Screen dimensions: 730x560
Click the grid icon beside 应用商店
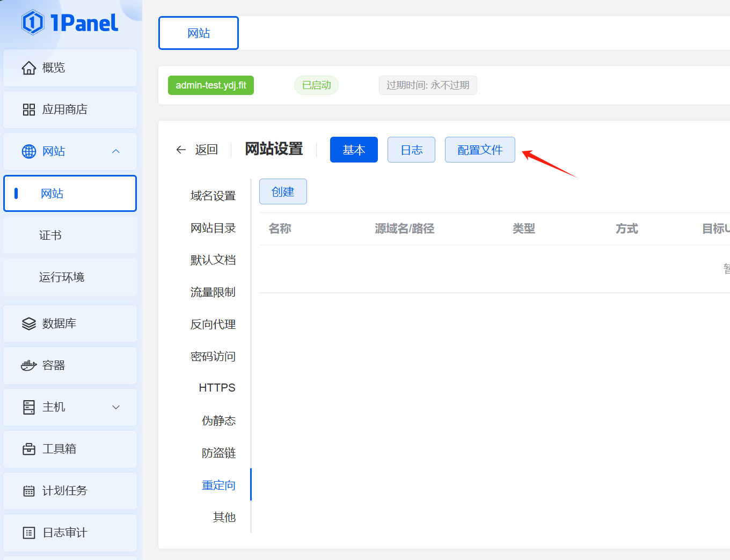(x=29, y=109)
